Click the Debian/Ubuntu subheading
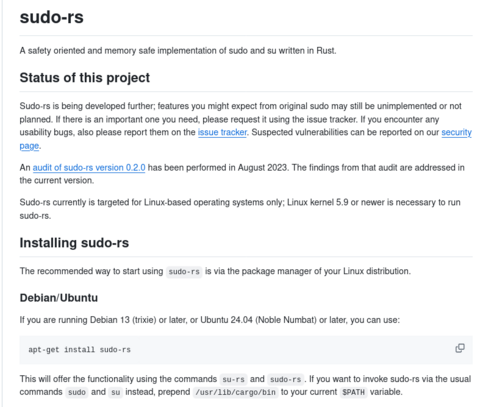 pos(59,297)
